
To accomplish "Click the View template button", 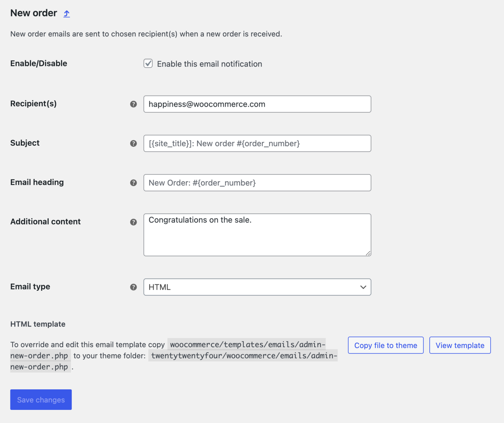I will pyautogui.click(x=460, y=345).
